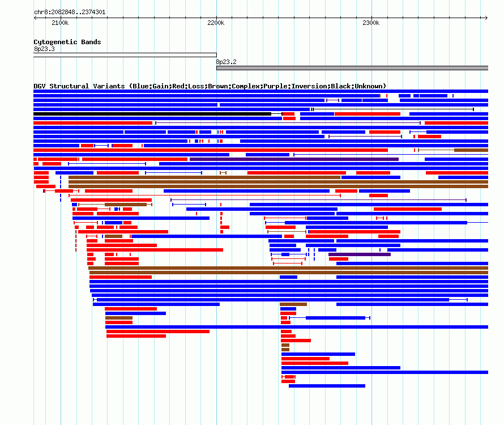Select the 2100k ruler position label

[x=60, y=23]
